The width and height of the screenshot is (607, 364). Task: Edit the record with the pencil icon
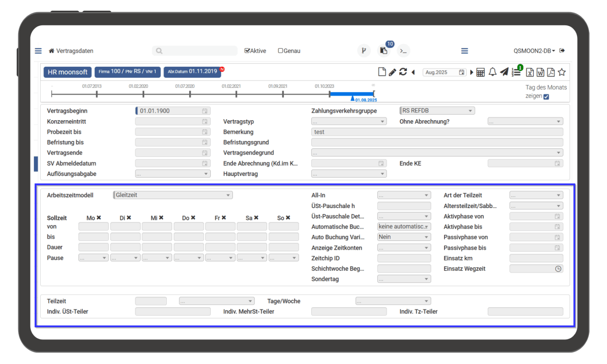click(392, 72)
